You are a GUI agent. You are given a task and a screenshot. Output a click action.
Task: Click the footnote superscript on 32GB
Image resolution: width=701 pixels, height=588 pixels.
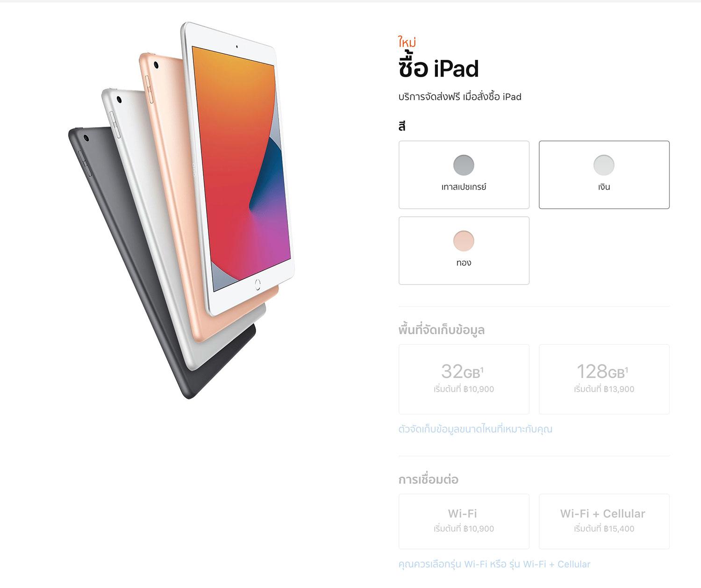point(482,369)
